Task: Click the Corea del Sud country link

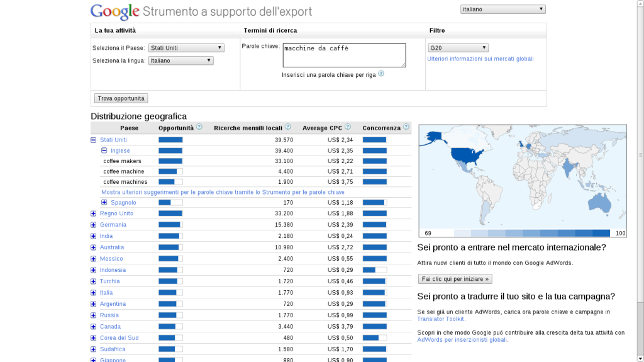Action: (119, 337)
